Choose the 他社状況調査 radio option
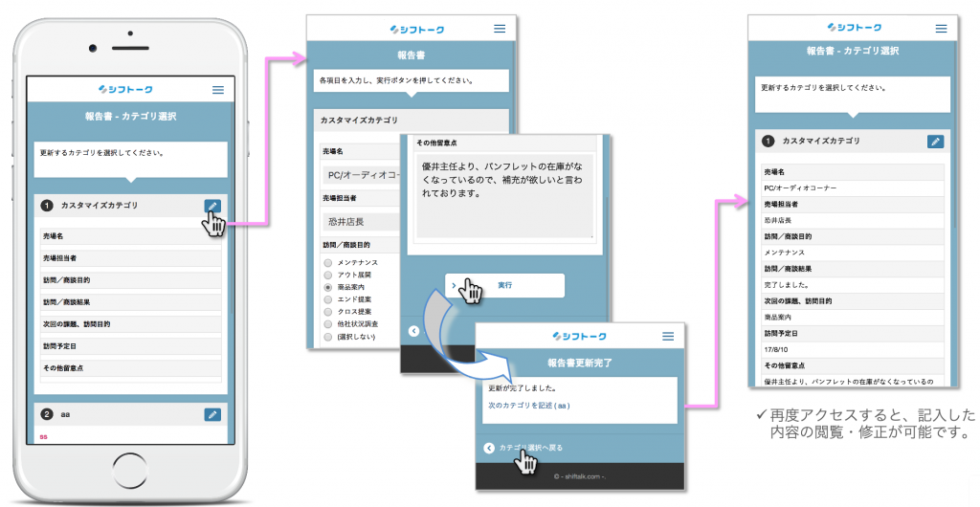 tap(328, 324)
